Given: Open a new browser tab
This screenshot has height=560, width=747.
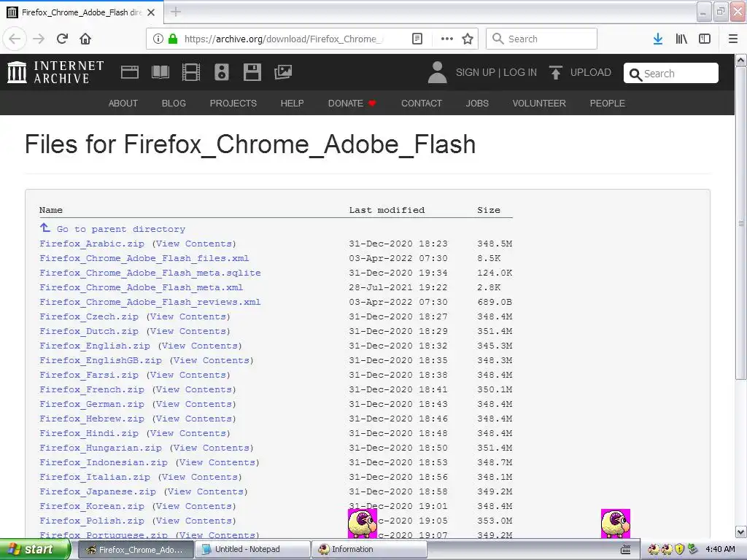Looking at the screenshot, I should (x=176, y=12).
